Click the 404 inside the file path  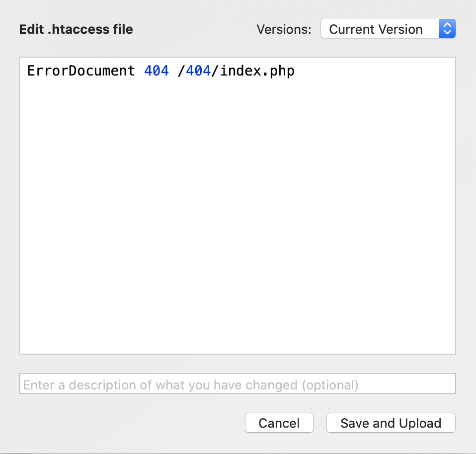(198, 71)
